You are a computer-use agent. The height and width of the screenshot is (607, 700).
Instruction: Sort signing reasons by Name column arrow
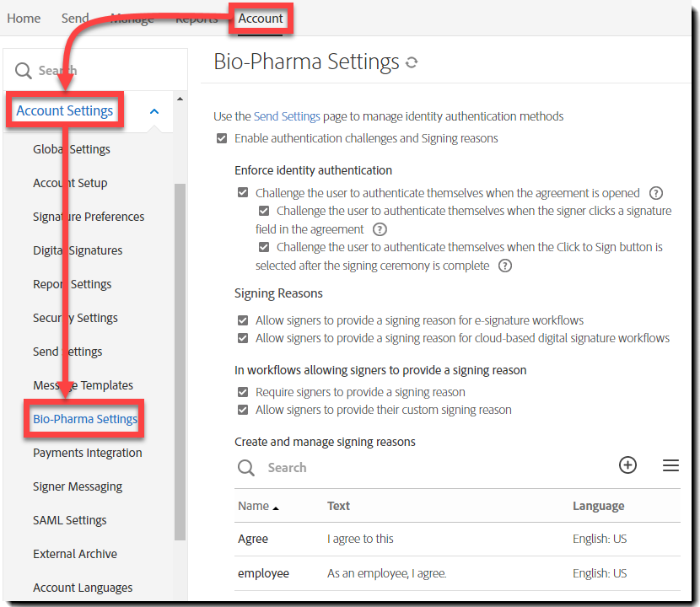click(x=276, y=508)
